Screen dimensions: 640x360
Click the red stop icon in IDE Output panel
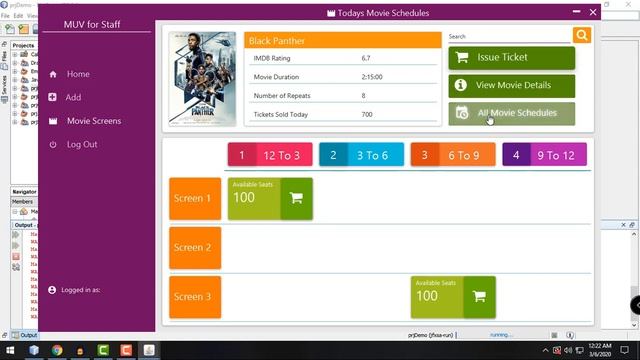(16, 256)
